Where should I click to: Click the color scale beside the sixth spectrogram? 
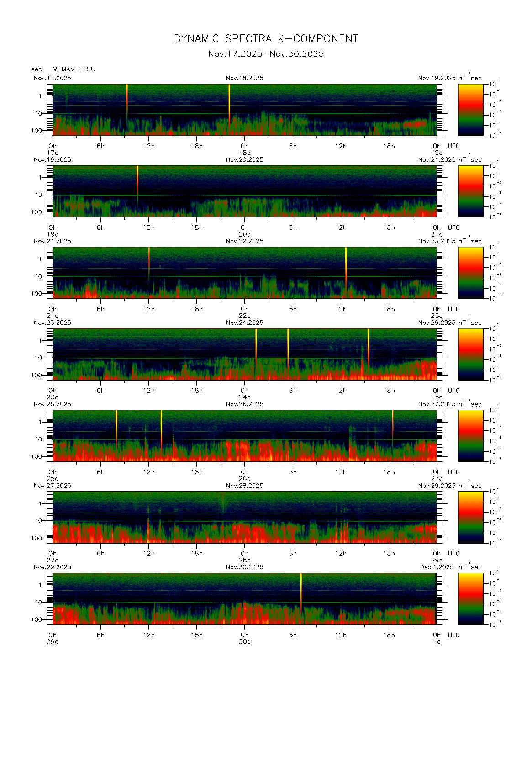coord(470,517)
